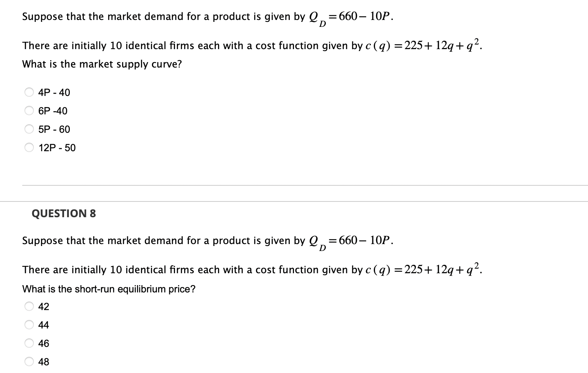Select answer "48" for Question 8
The width and height of the screenshot is (588, 373).
tap(29, 361)
